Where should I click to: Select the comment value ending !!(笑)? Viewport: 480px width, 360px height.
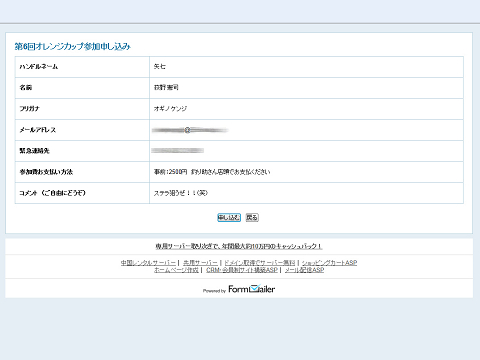point(181,193)
